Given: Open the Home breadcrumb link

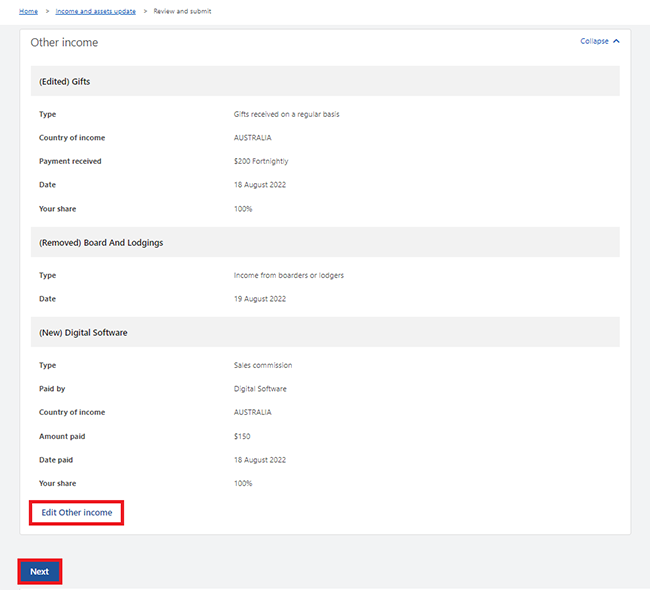Looking at the screenshot, I should (x=28, y=11).
